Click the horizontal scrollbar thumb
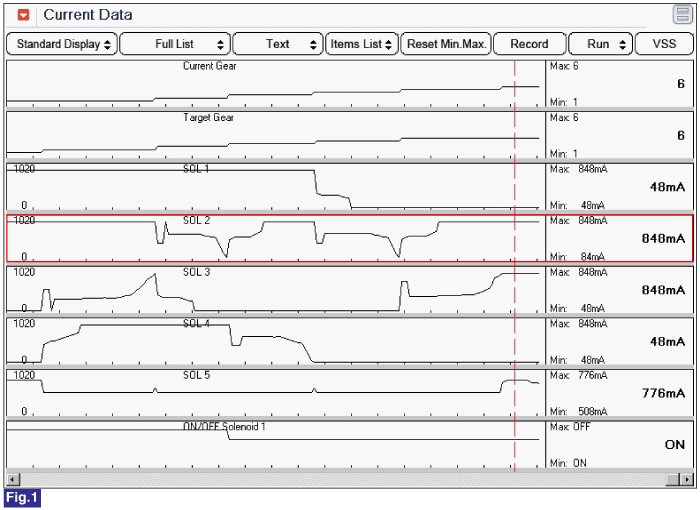This screenshot has width=700, height=510. [673, 480]
